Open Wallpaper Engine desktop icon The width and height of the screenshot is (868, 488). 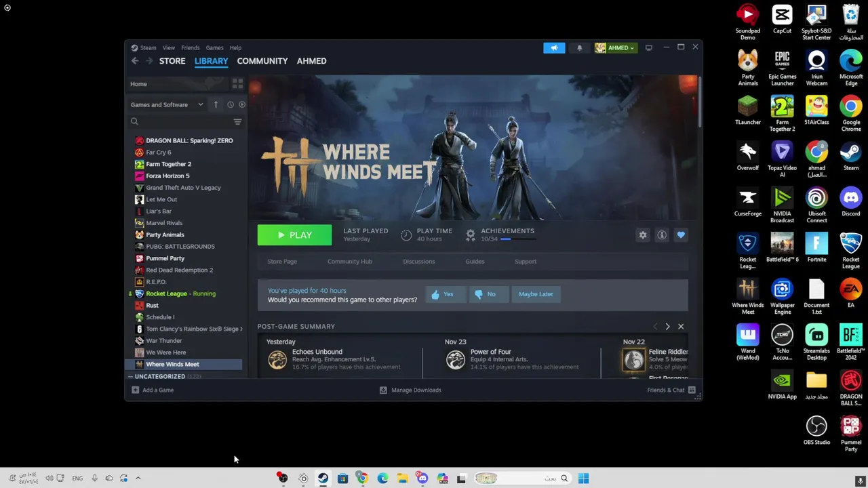click(x=782, y=297)
